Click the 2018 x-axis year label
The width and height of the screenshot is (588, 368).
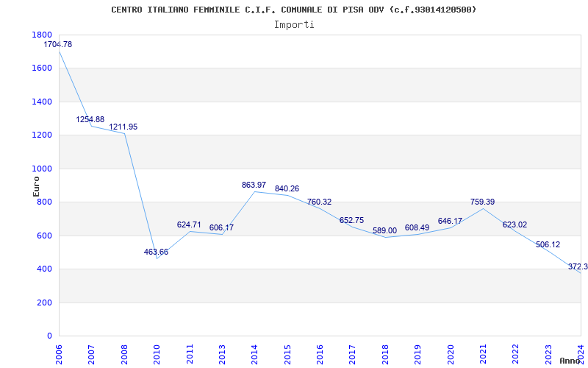click(385, 354)
